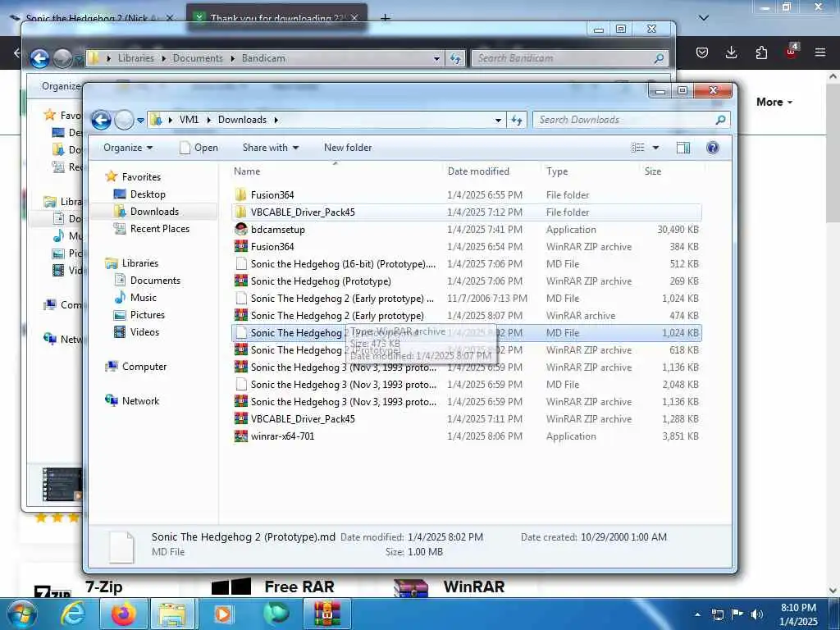Go back in the Downloads window
This screenshot has height=630, width=840.
101,120
